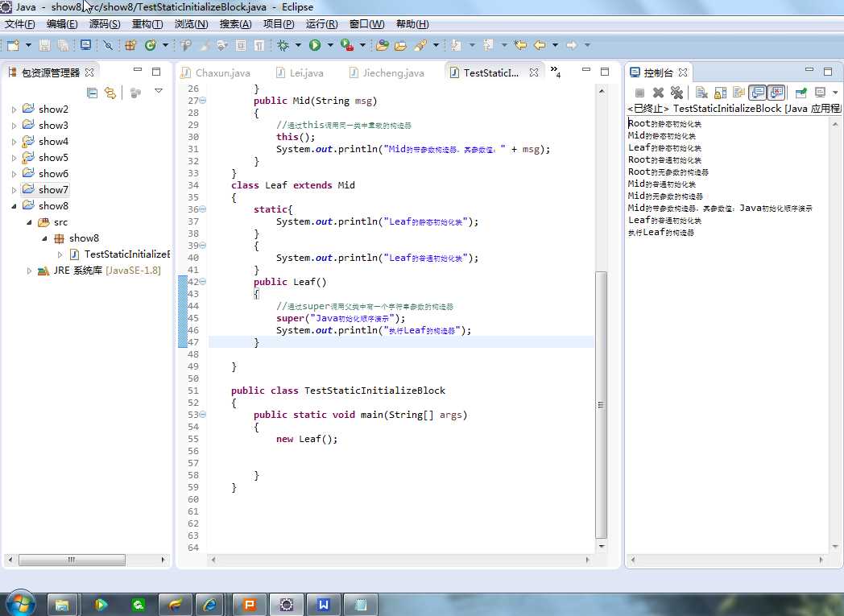Image resolution: width=844 pixels, height=616 pixels.
Task: Click editor vertical scrollbar thumb
Action: coord(602,404)
